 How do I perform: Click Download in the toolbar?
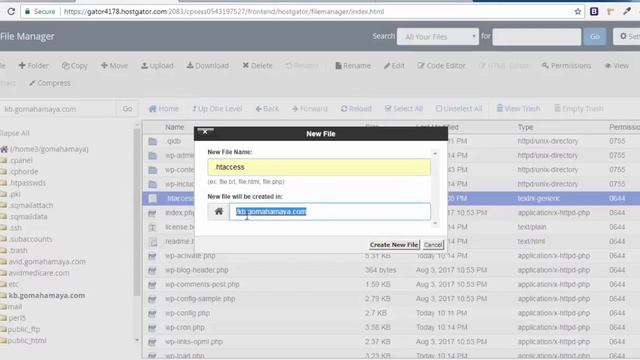pos(208,66)
